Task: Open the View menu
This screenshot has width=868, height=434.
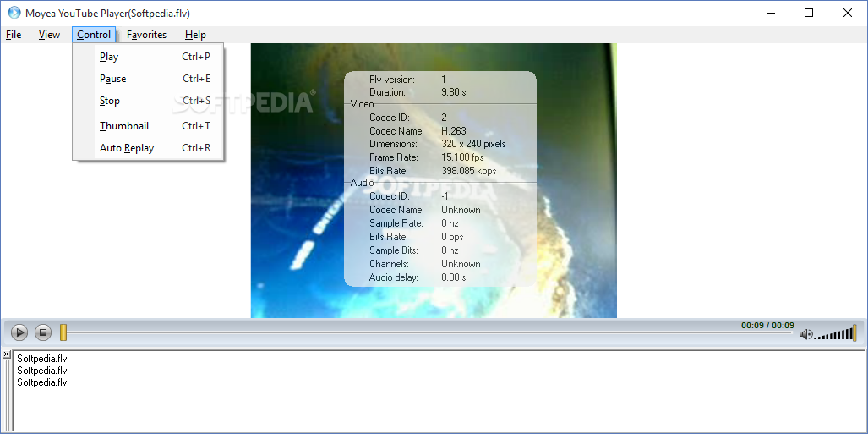Action: pyautogui.click(x=49, y=35)
